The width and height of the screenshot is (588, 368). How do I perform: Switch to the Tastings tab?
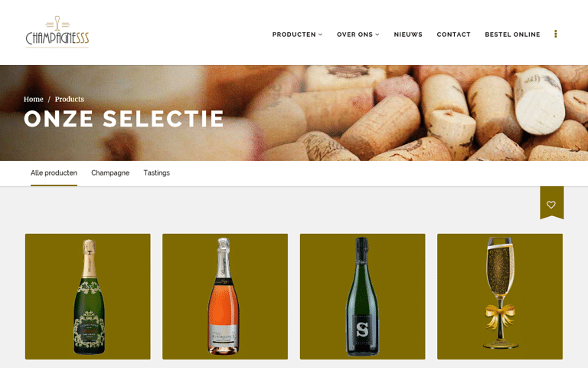pos(157,173)
